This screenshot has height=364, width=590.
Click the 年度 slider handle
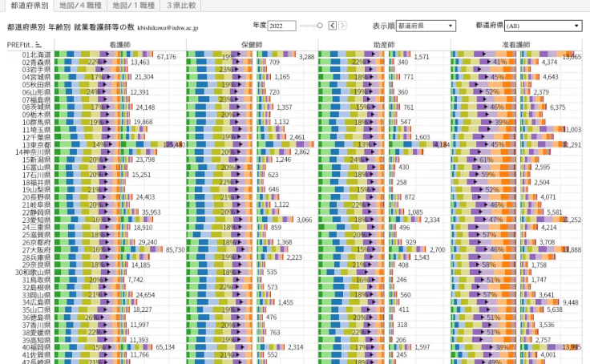[x=320, y=26]
